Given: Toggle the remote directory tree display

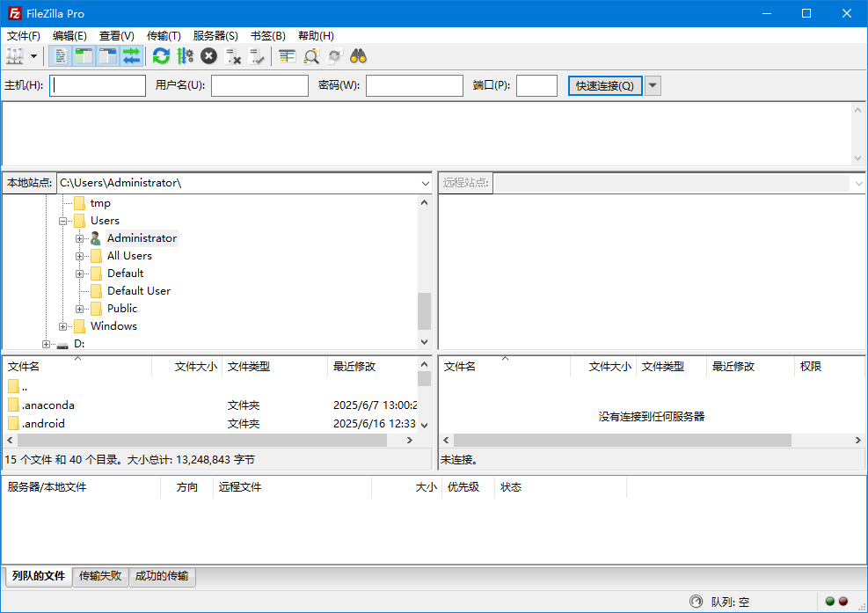Looking at the screenshot, I should click(x=108, y=56).
